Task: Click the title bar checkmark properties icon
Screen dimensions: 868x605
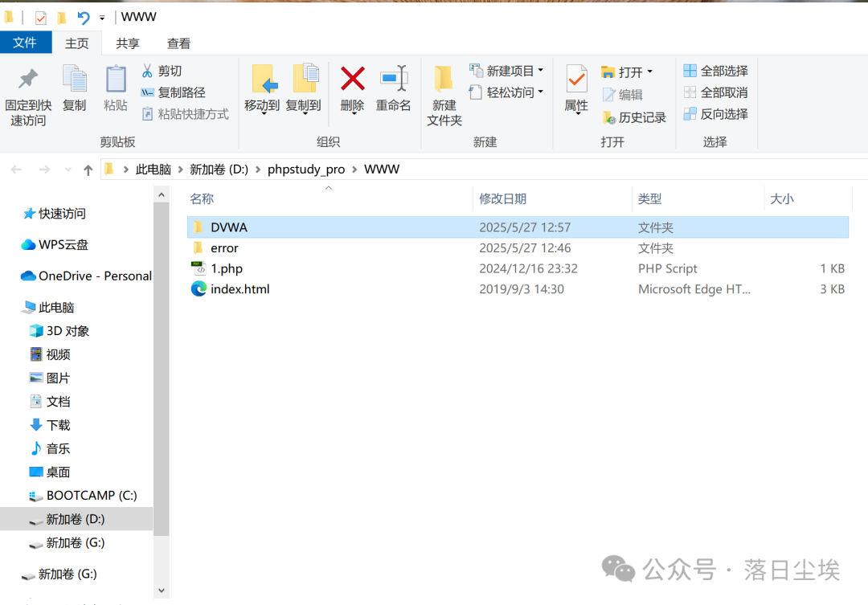Action: pos(40,18)
